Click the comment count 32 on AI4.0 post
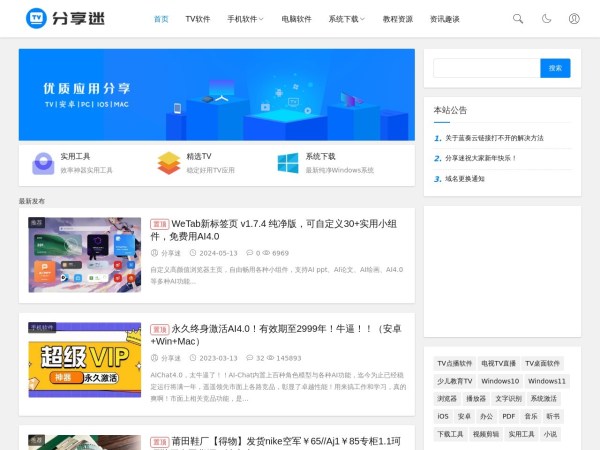The image size is (600, 450). click(255, 358)
